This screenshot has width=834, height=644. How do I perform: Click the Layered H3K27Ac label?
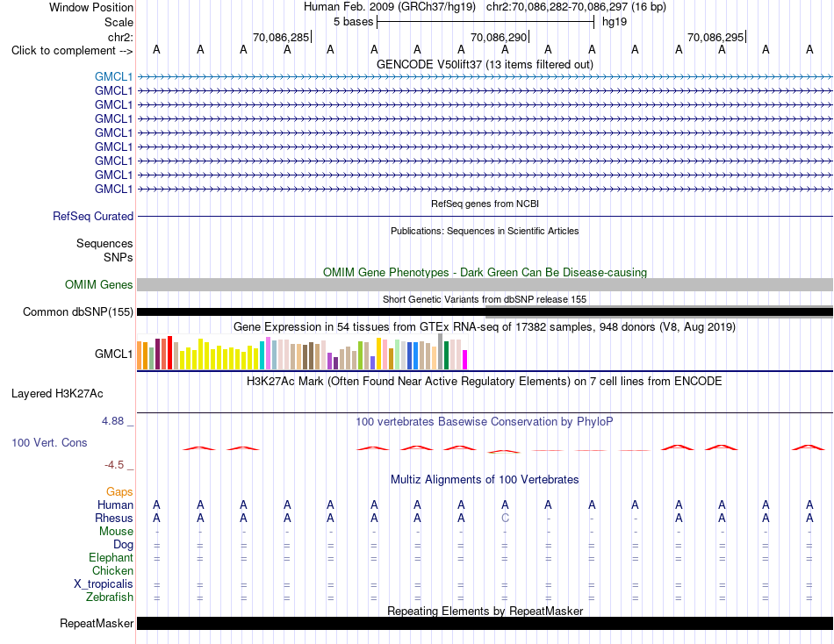pos(57,394)
